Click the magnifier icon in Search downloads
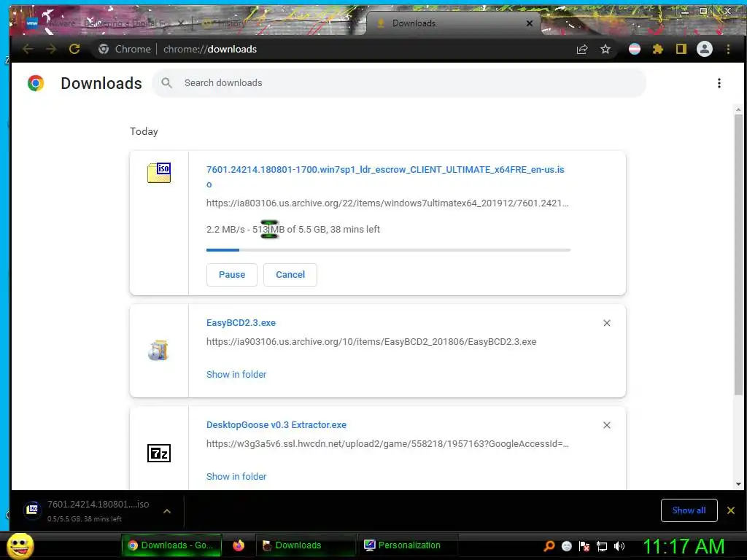Screen dimensions: 747x560 point(166,83)
